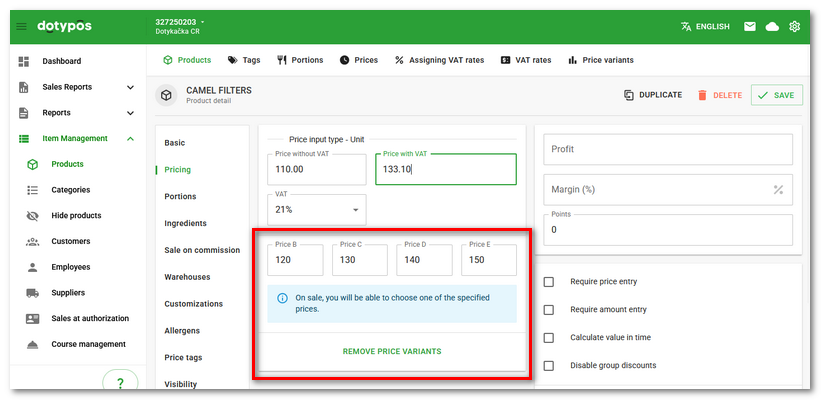Click the cloud sync icon
821x400 pixels.
(772, 26)
